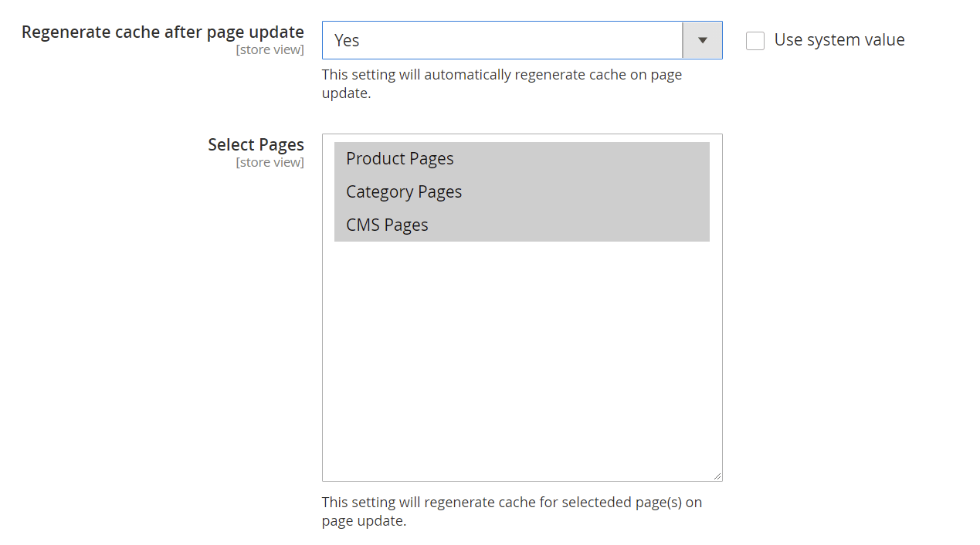Open the regenerate cache dropdown arrow
Image resolution: width=980 pixels, height=545 pixels.
tap(702, 40)
